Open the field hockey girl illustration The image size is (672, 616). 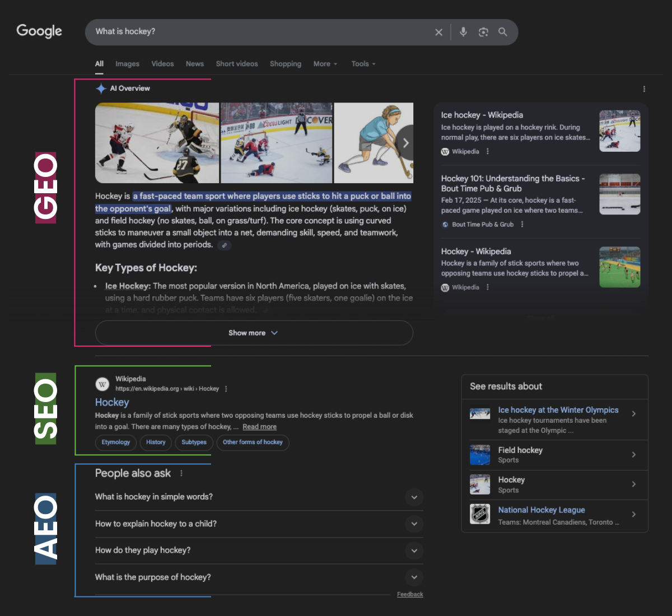click(374, 143)
